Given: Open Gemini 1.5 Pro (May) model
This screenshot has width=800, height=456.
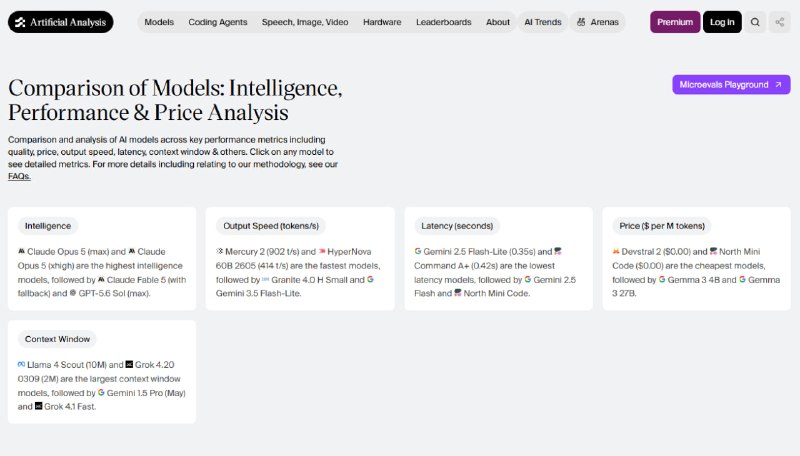Looking at the screenshot, I should coord(146,393).
